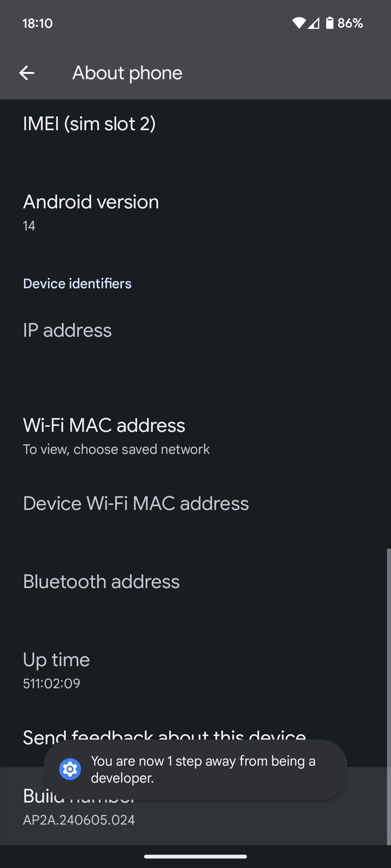Tap the settings gear in toast
Viewport: 391px width, 868px height.
point(70,769)
